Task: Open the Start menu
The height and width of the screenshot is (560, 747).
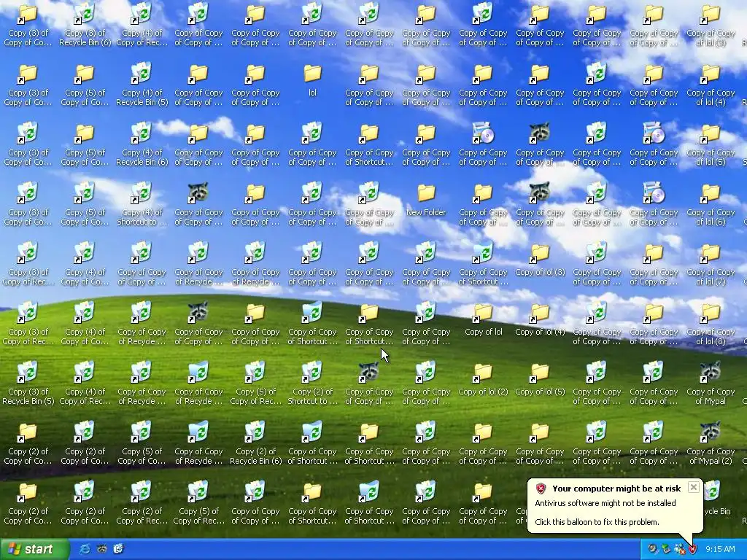Action: pyautogui.click(x=34, y=549)
